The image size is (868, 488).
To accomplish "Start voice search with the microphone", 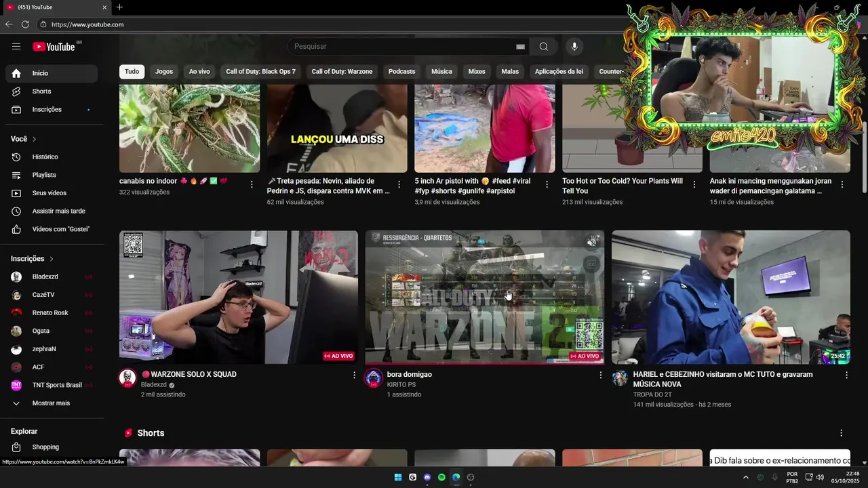I will [x=574, y=46].
